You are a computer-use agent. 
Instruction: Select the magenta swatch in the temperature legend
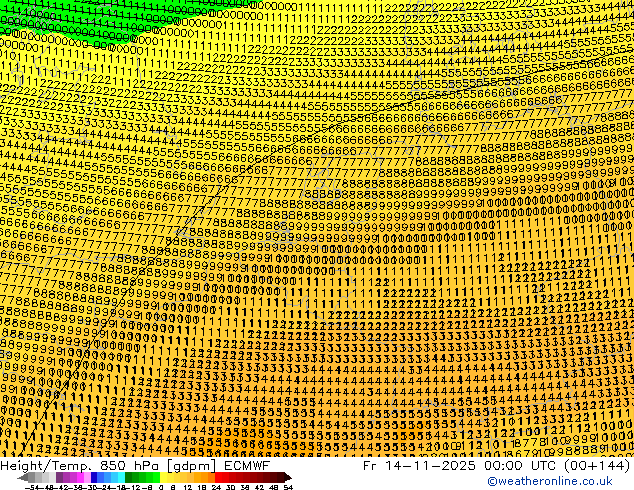pos(80,477)
